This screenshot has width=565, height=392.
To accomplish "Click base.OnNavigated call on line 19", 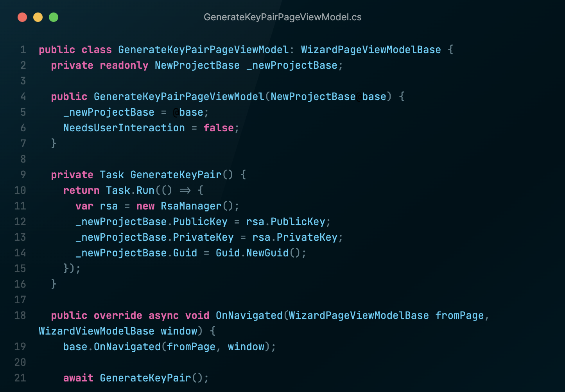I will (112, 347).
